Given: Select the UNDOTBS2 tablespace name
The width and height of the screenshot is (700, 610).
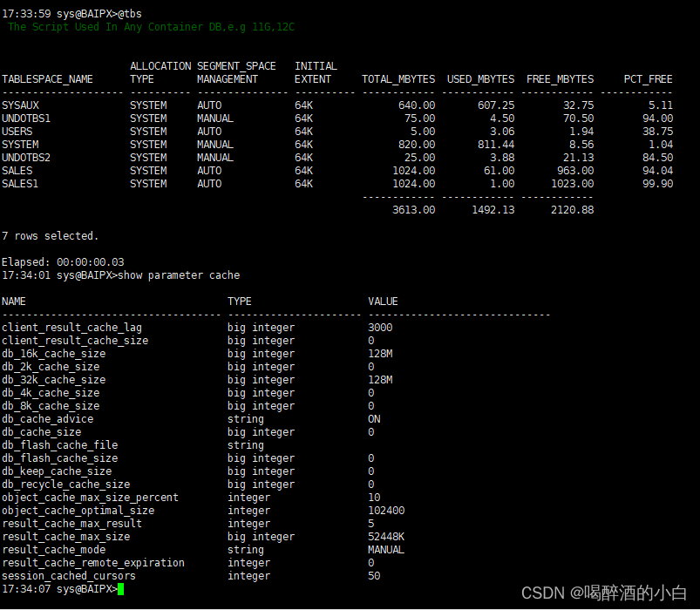Looking at the screenshot, I should pyautogui.click(x=26, y=158).
